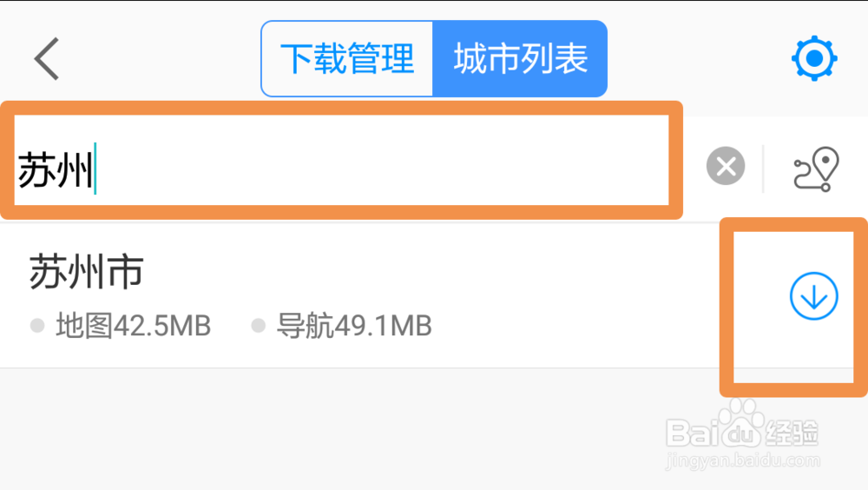Open the jingyan.baidu.com watermark link
868x490 pixels.
point(743,460)
